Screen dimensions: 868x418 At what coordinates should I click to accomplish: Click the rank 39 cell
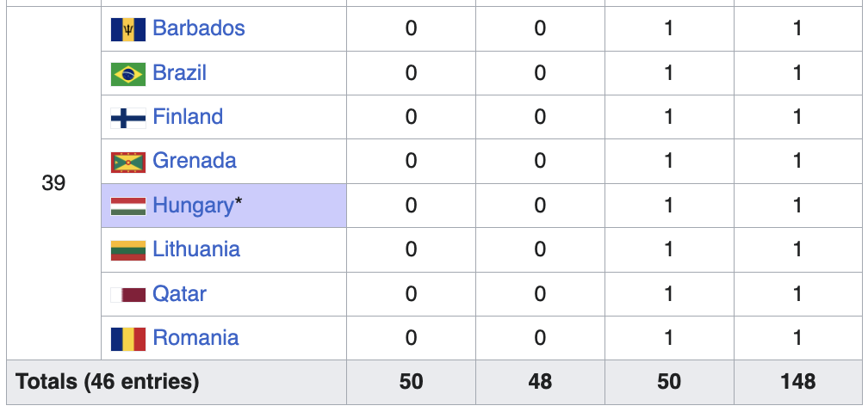pyautogui.click(x=53, y=183)
